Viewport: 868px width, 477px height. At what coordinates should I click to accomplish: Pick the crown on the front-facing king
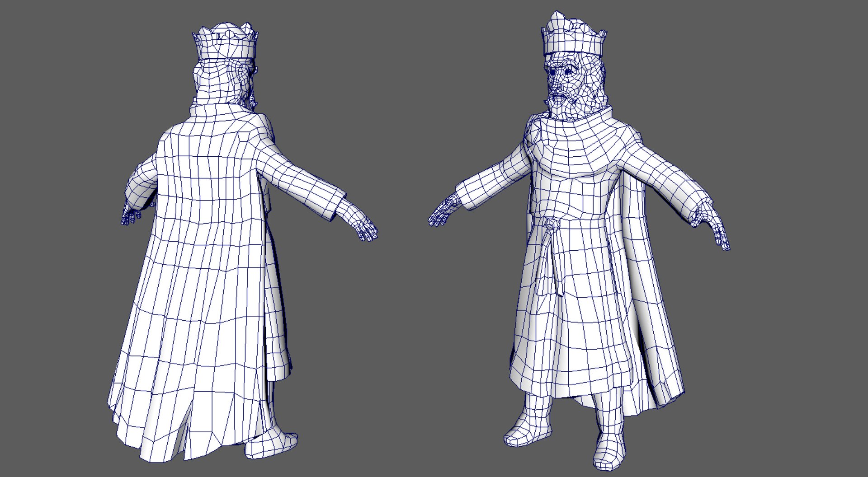[x=573, y=35]
